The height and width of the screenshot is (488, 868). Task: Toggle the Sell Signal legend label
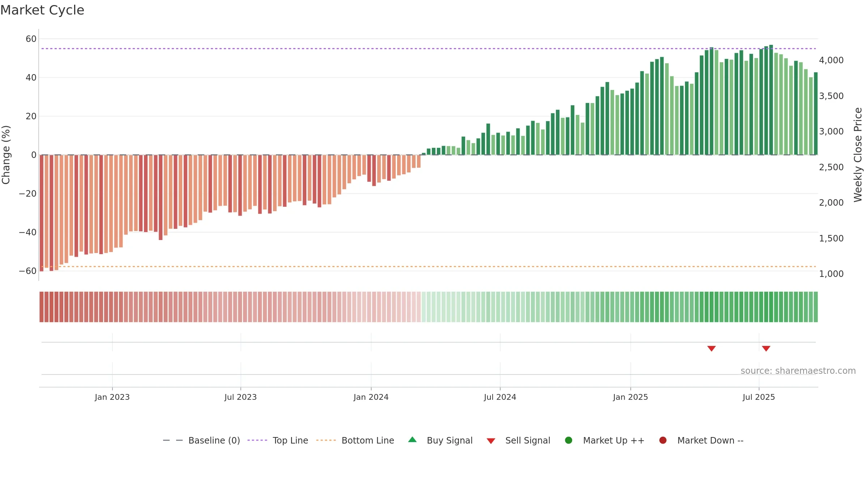[528, 440]
